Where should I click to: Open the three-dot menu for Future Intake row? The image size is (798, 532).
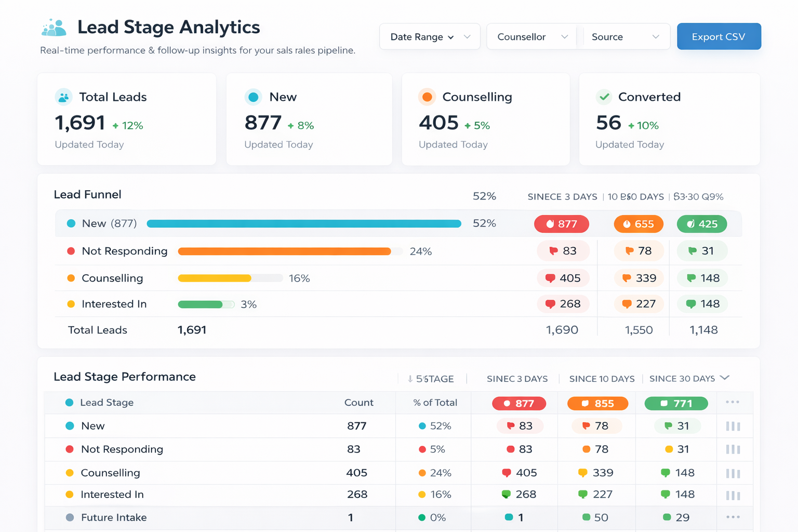coord(733,517)
